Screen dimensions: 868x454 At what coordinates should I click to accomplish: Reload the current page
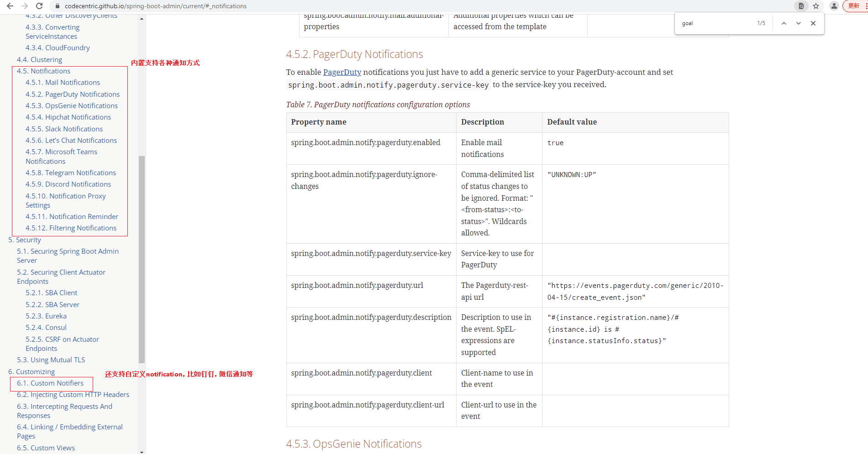tap(39, 6)
